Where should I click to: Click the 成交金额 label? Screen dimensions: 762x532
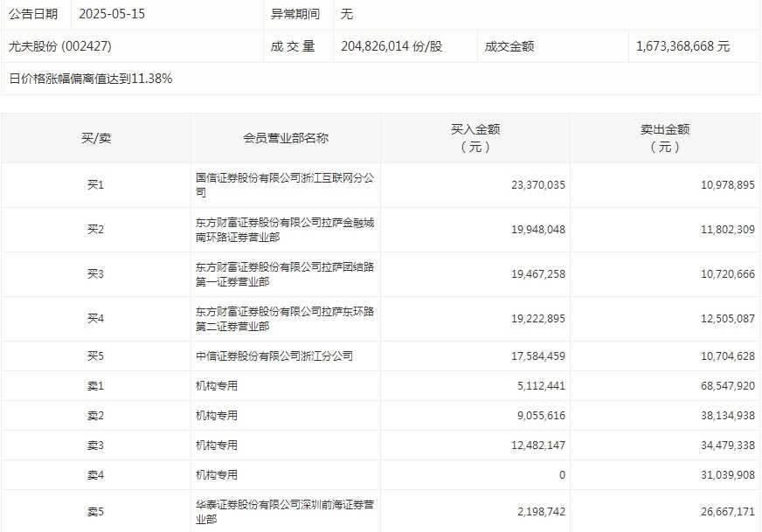[509, 46]
